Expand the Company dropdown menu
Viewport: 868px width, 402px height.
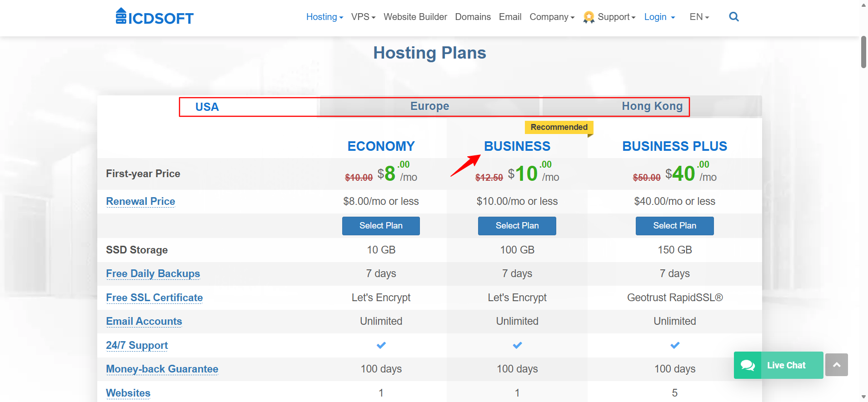point(552,17)
